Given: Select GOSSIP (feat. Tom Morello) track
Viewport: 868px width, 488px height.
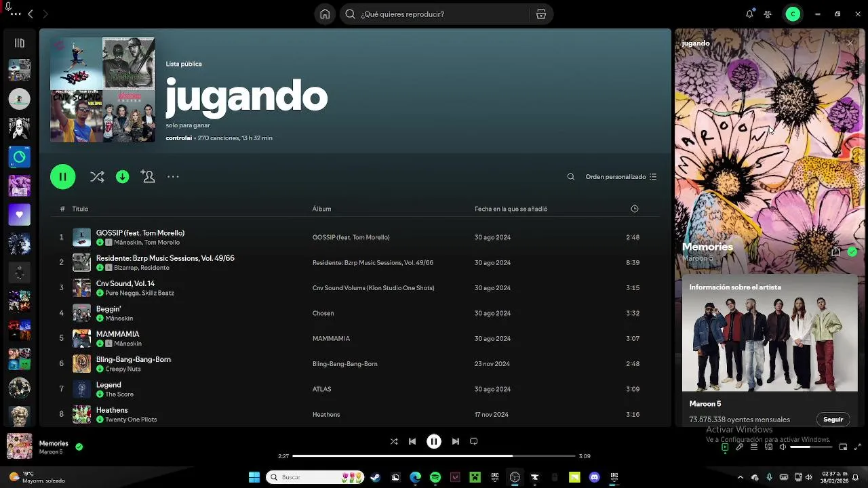Looking at the screenshot, I should [x=140, y=233].
